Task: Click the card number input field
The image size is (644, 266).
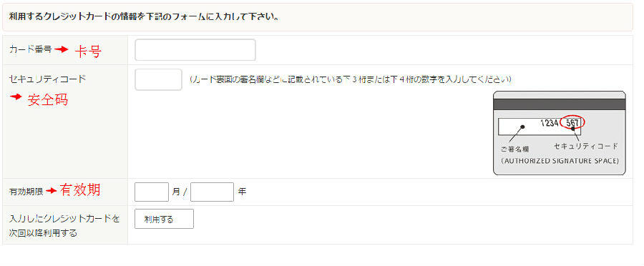Action: [x=195, y=50]
